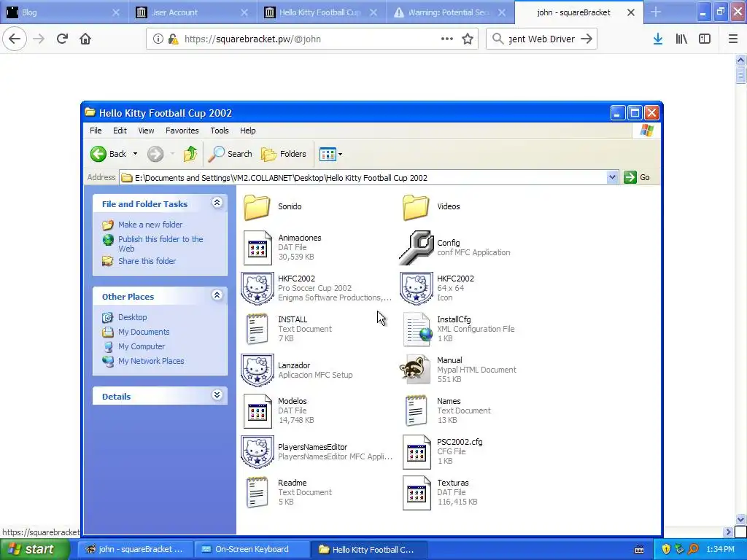Select the Lanzador setup icon
This screenshot has height=560, width=747.
(258, 370)
